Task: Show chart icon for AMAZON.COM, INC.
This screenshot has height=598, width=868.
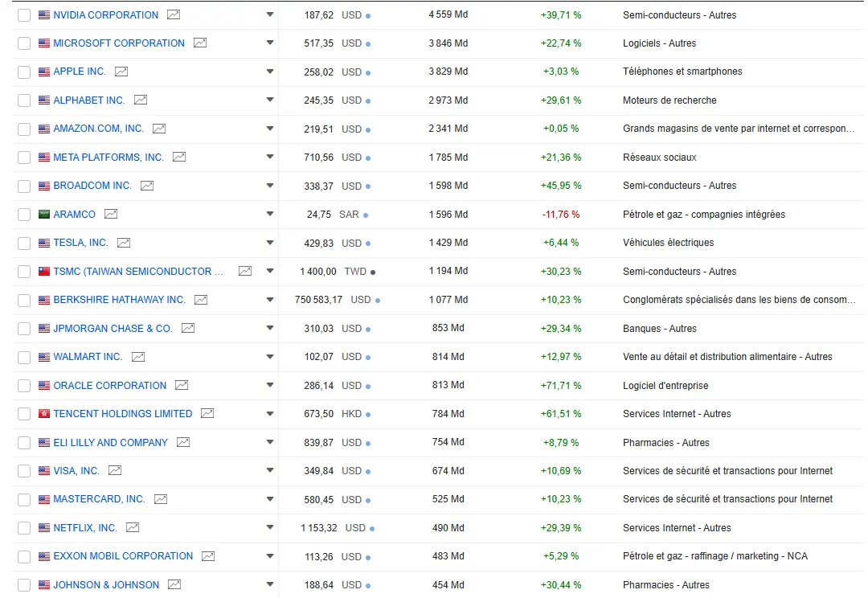Action: tap(159, 129)
